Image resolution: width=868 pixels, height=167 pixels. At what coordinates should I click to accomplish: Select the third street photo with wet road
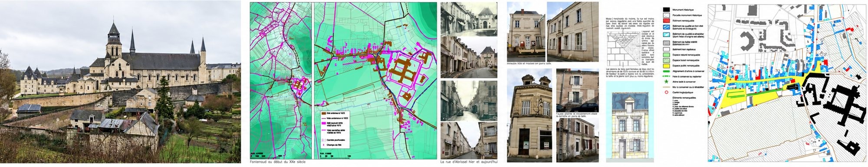pos(469,100)
